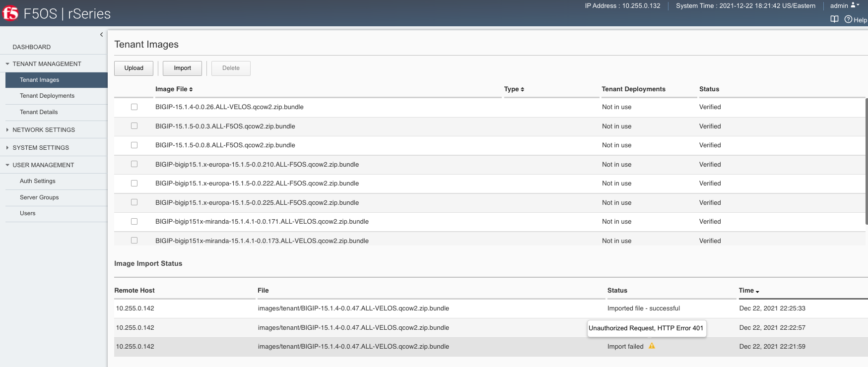The image size is (868, 367).
Task: Open Tenant Deployments page
Action: click(x=47, y=96)
